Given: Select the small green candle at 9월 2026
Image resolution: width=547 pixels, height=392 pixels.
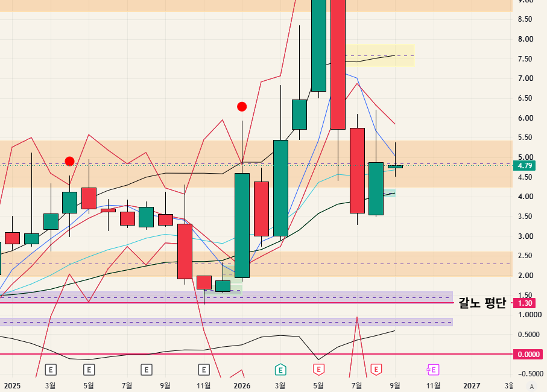Looking at the screenshot, I should (395, 166).
